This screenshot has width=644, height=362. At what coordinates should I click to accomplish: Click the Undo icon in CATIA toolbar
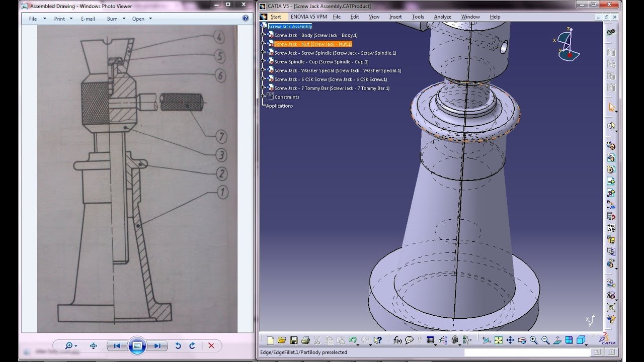[x=352, y=340]
